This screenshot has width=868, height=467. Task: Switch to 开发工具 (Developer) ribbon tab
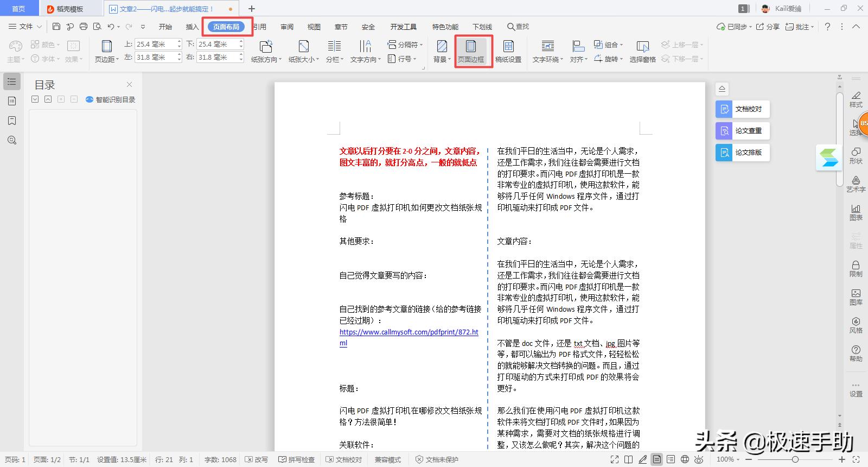coord(403,27)
